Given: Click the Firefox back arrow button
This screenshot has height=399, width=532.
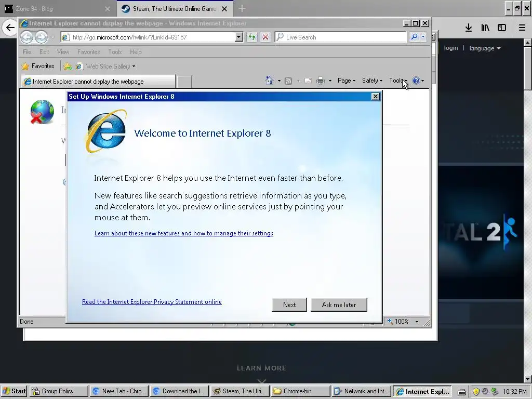Looking at the screenshot, I should pyautogui.click(x=10, y=28).
